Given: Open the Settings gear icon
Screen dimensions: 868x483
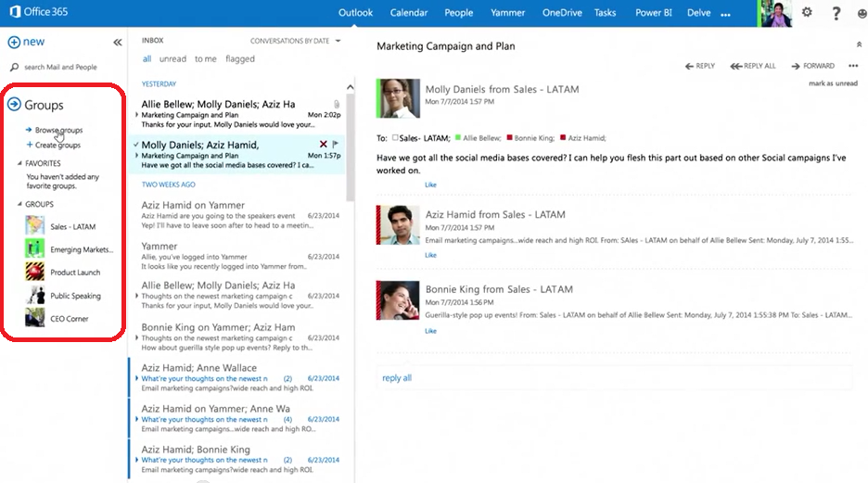Looking at the screenshot, I should coord(807,13).
